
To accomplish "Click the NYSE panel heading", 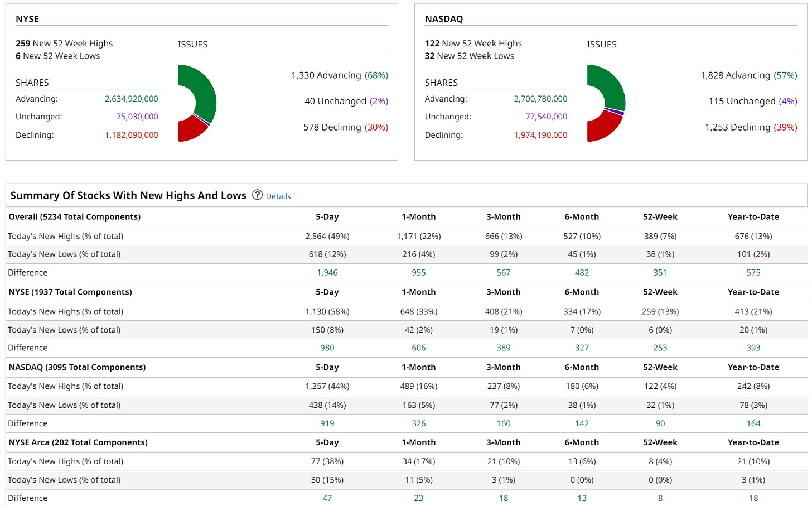I will pyautogui.click(x=27, y=19).
